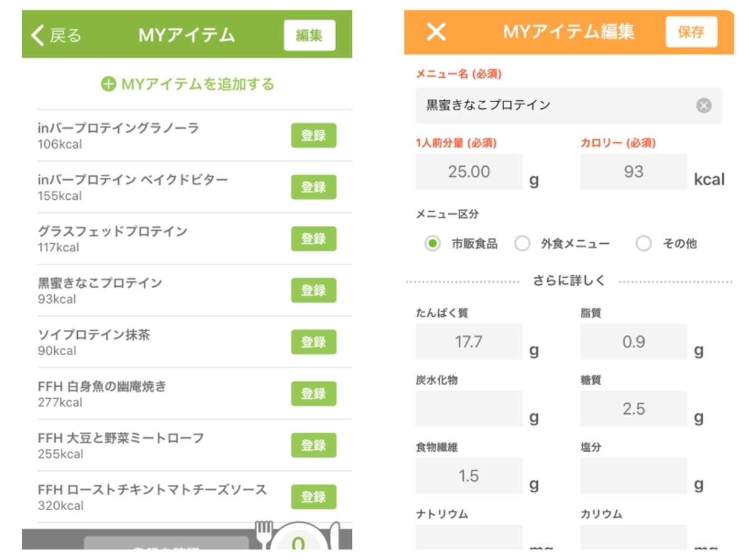Tap 登録 next to グラスフェッドプロテイン
This screenshot has width=747, height=560.
pyautogui.click(x=314, y=238)
